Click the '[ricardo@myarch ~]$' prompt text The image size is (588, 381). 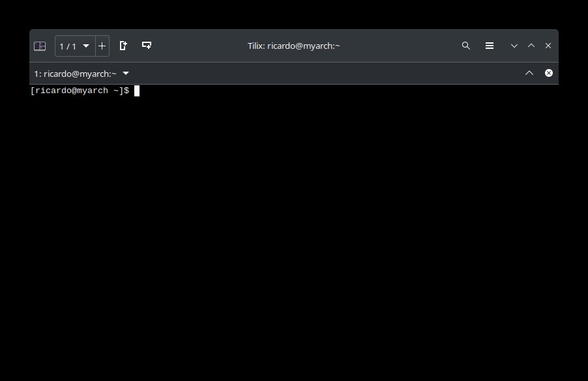pos(80,91)
